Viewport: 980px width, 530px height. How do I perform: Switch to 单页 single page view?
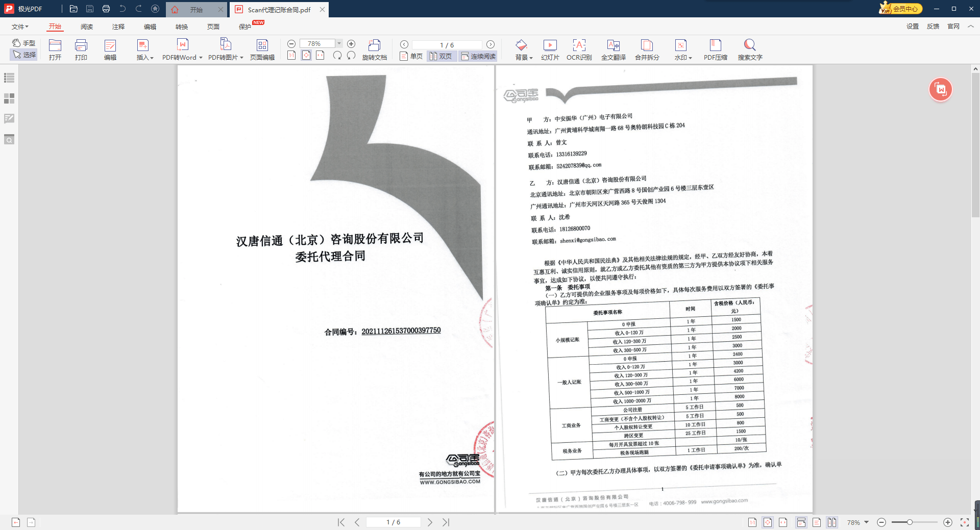[411, 56]
